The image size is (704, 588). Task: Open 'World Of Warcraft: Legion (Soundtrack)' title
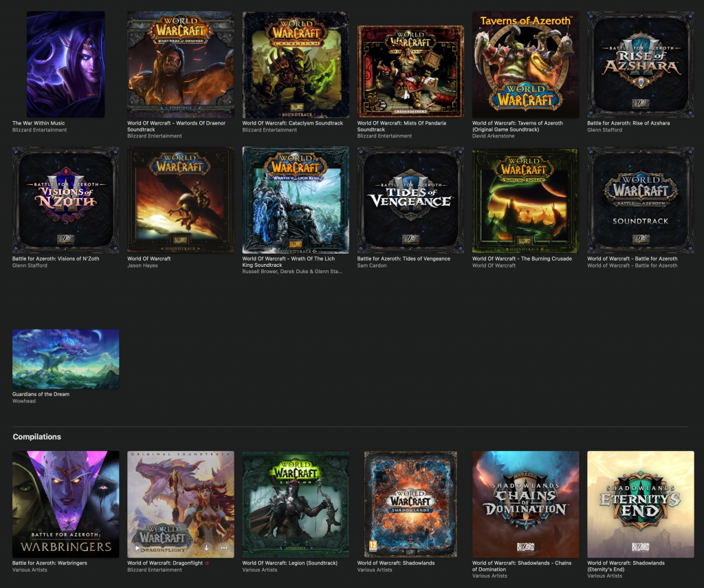289,563
